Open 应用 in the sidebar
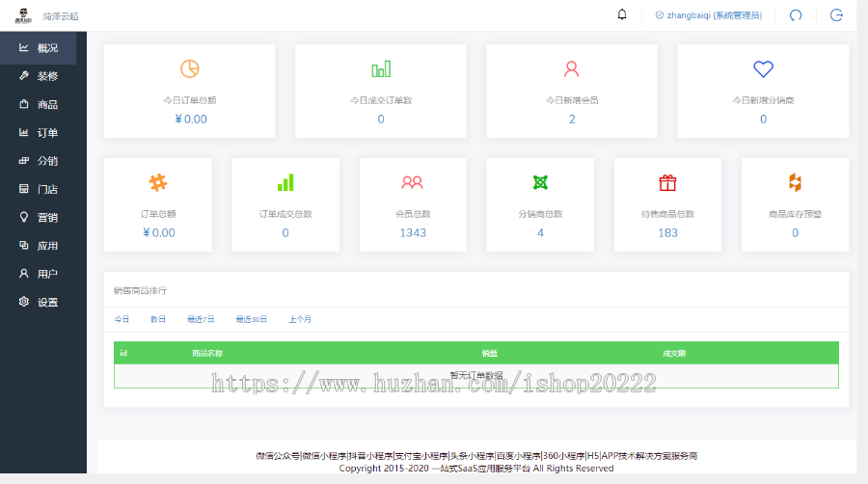Viewport: 868px width, 484px height. point(39,246)
